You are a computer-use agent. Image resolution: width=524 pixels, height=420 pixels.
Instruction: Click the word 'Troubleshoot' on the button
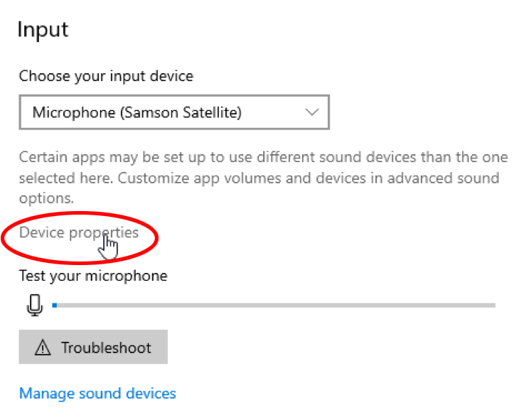tap(106, 348)
